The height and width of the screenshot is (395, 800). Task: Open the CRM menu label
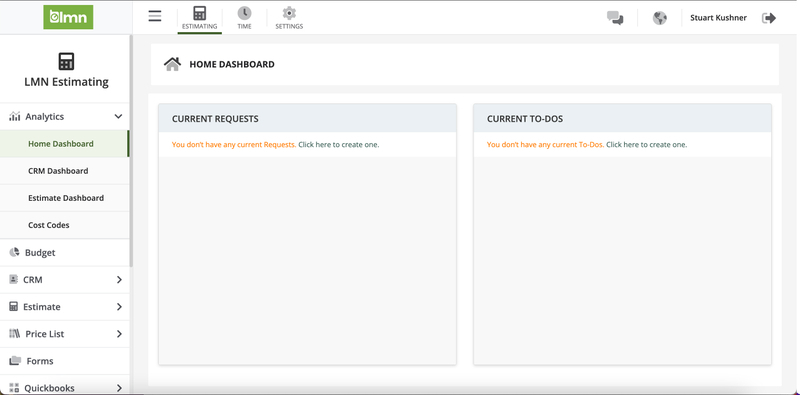[33, 280]
